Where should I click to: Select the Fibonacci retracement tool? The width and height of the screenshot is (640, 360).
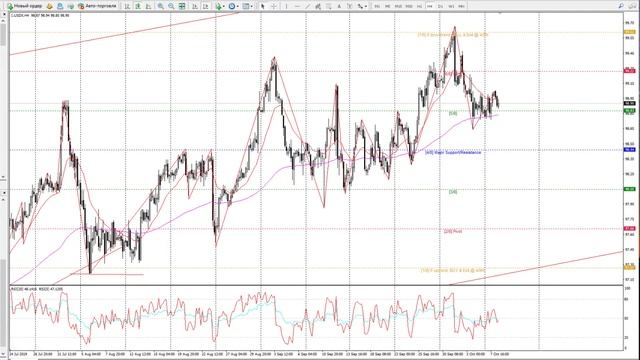coord(329,6)
